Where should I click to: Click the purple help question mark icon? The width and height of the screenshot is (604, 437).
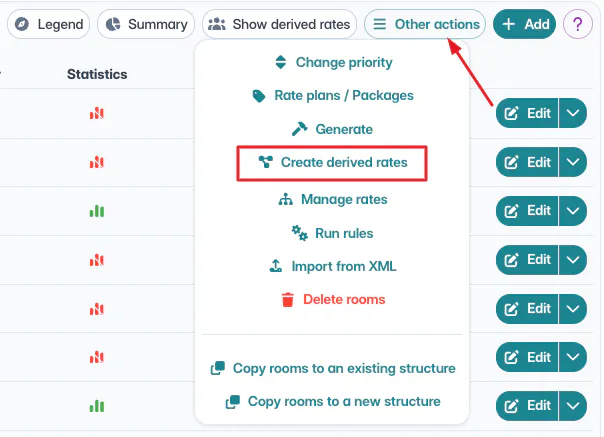(578, 24)
